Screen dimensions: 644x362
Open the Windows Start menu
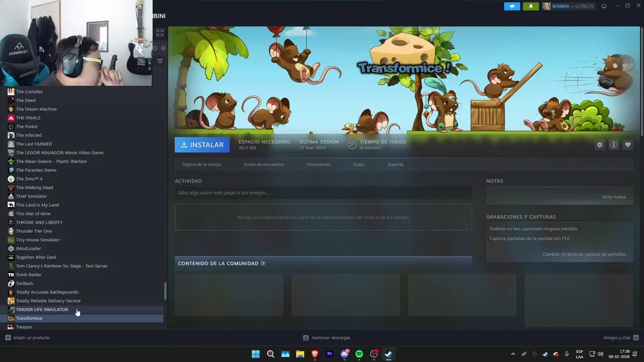(x=256, y=354)
